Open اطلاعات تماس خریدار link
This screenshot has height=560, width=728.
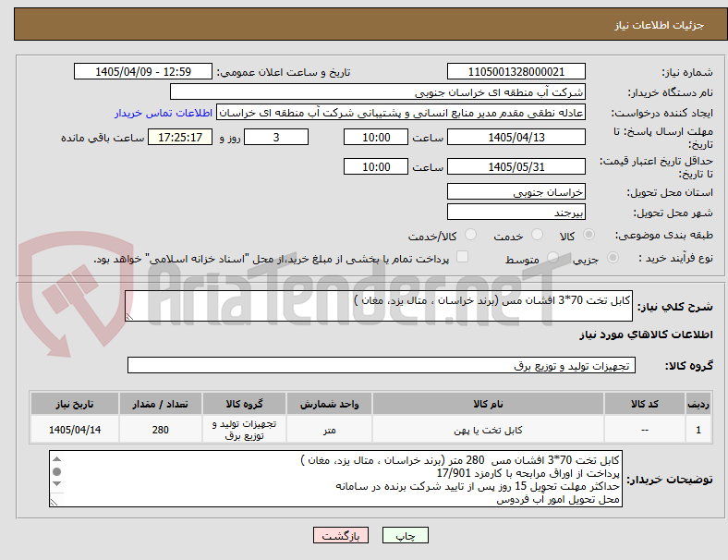pyautogui.click(x=164, y=113)
